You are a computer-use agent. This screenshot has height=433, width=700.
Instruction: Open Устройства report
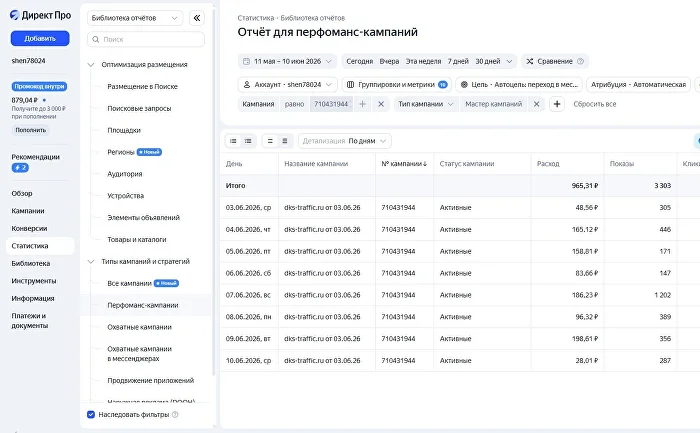125,196
